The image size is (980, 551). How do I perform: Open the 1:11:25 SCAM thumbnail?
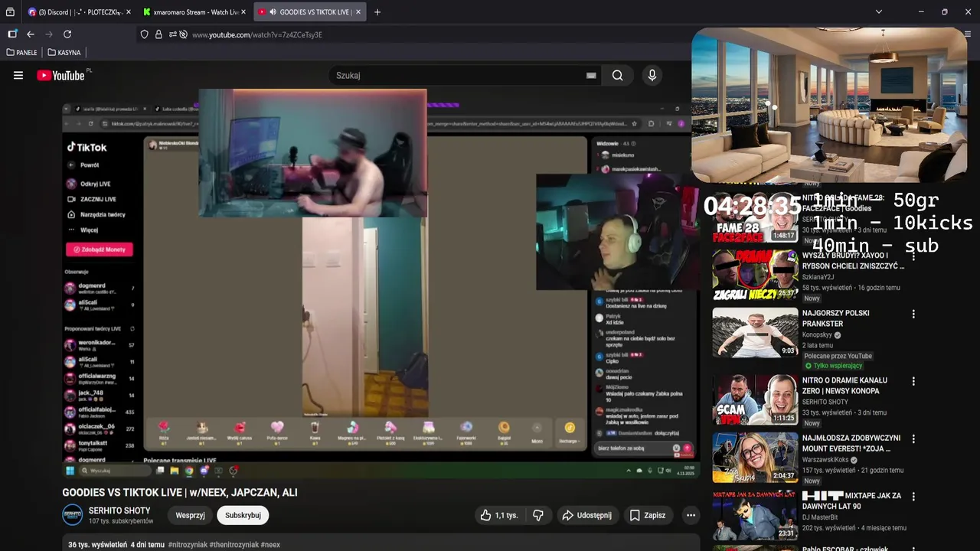755,399
